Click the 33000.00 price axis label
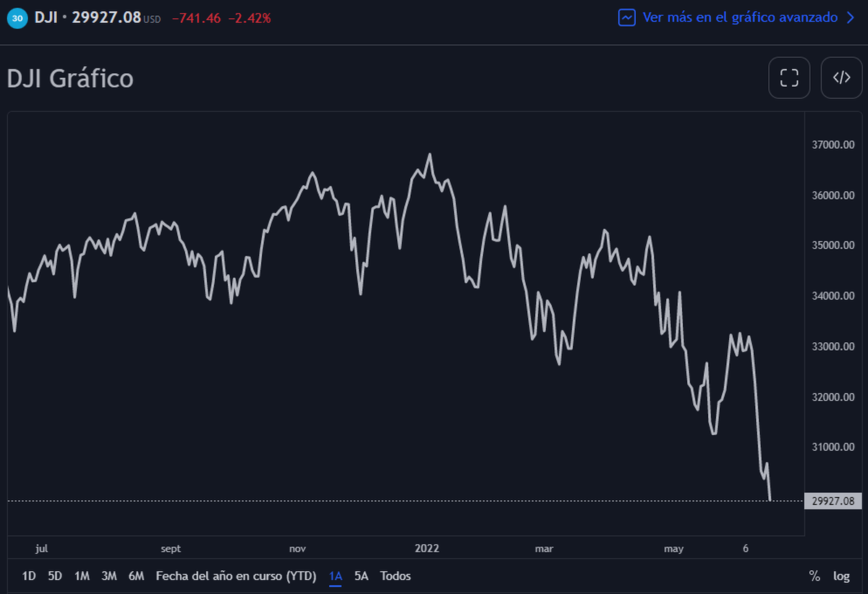 tap(833, 347)
